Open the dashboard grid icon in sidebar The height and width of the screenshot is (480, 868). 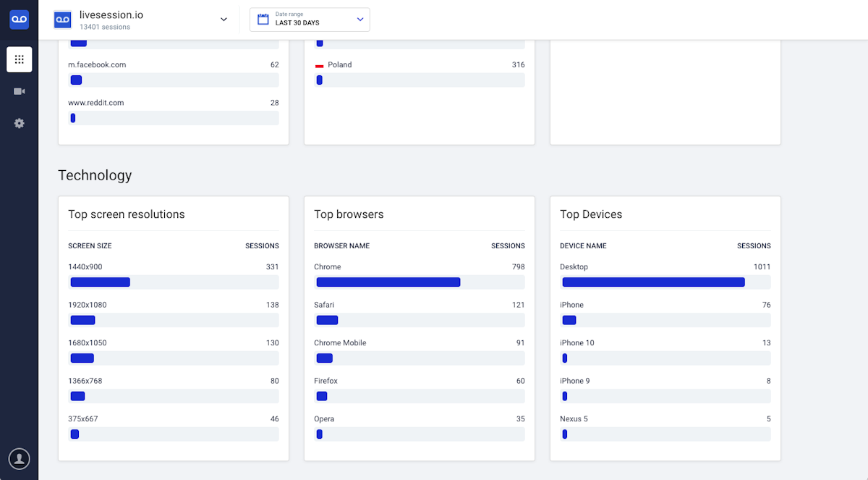(19, 59)
